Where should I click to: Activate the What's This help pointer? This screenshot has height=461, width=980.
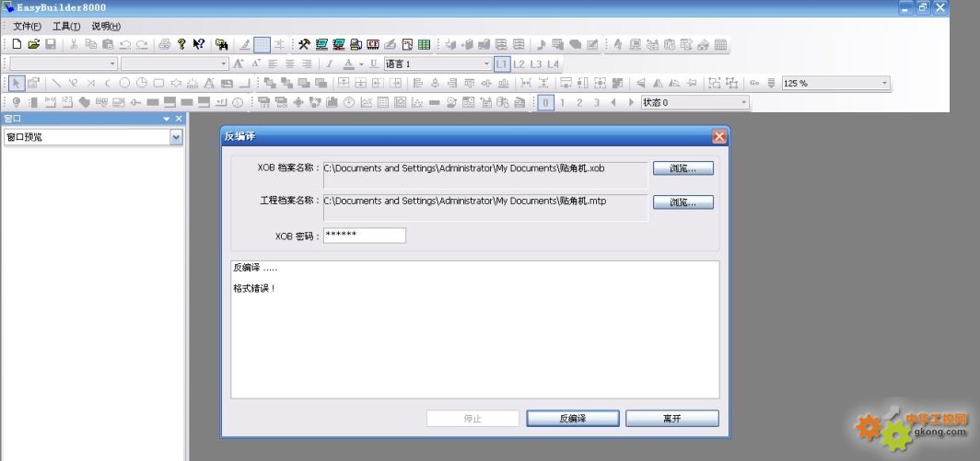point(199,44)
